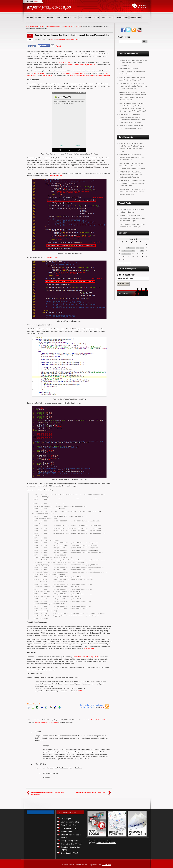Open Simply Security News in the footer list

(x=69, y=841)
